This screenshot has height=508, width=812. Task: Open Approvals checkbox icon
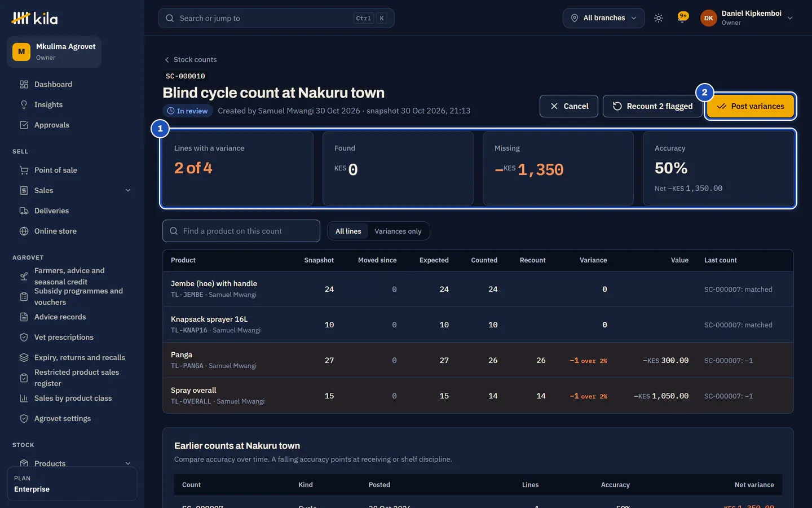coord(24,125)
